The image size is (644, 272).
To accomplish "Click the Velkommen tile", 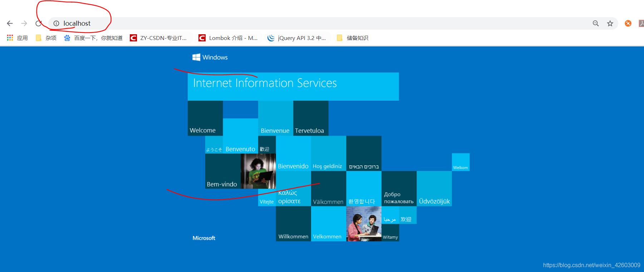I will [x=329, y=224].
